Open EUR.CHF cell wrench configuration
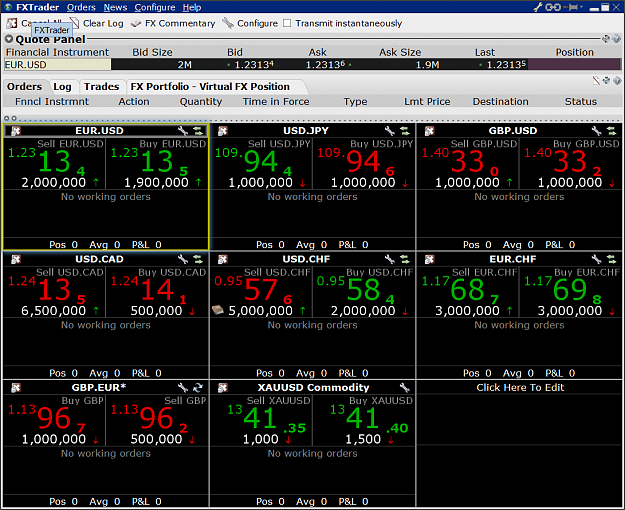Viewport: 625px width, 510px height. pos(596,259)
